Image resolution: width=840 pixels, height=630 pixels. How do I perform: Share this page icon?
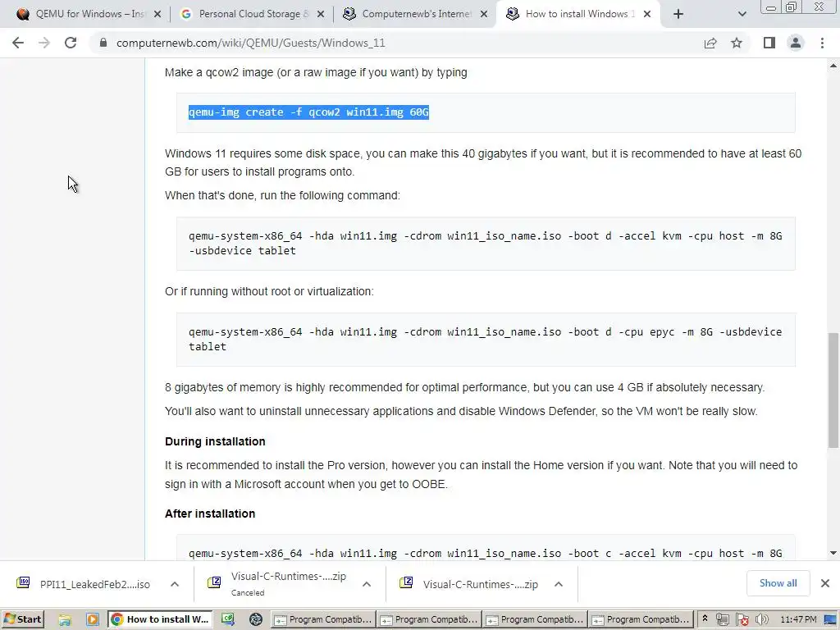coord(710,43)
